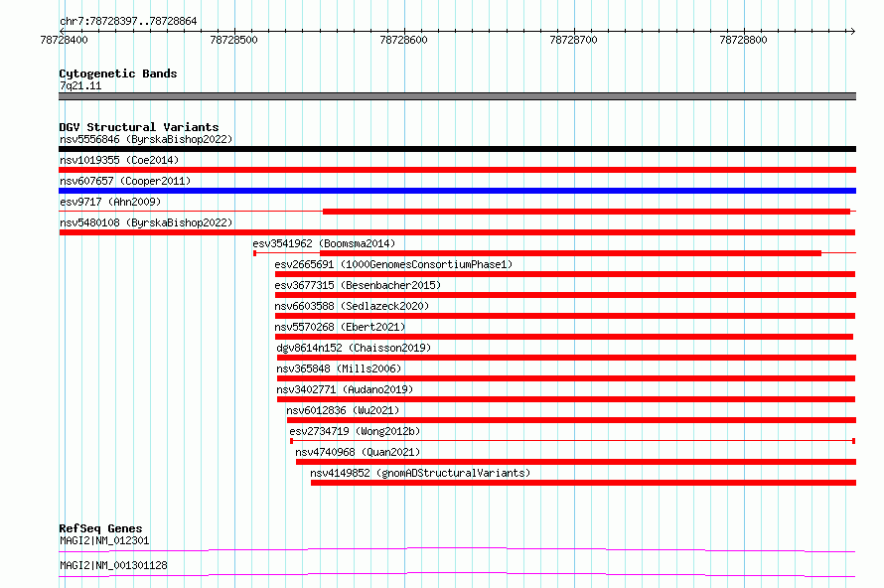Open nsv6012836 (Wu2021) label
884x588 pixels.
point(343,410)
